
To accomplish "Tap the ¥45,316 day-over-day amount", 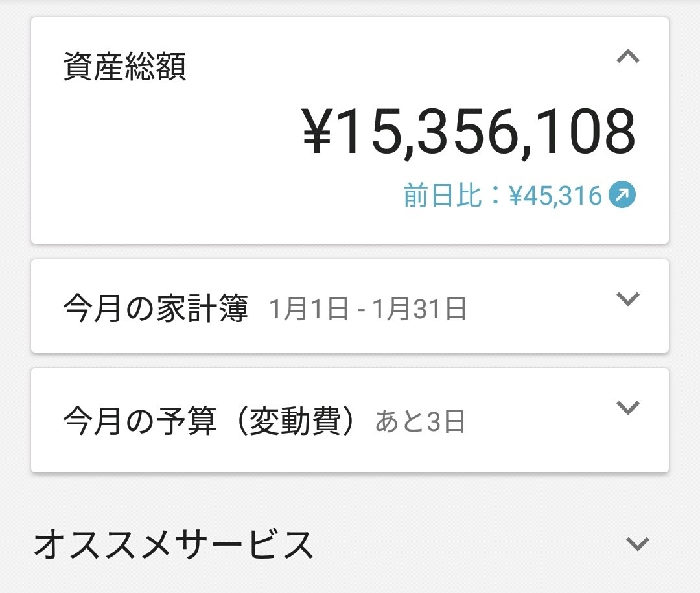I will [556, 195].
